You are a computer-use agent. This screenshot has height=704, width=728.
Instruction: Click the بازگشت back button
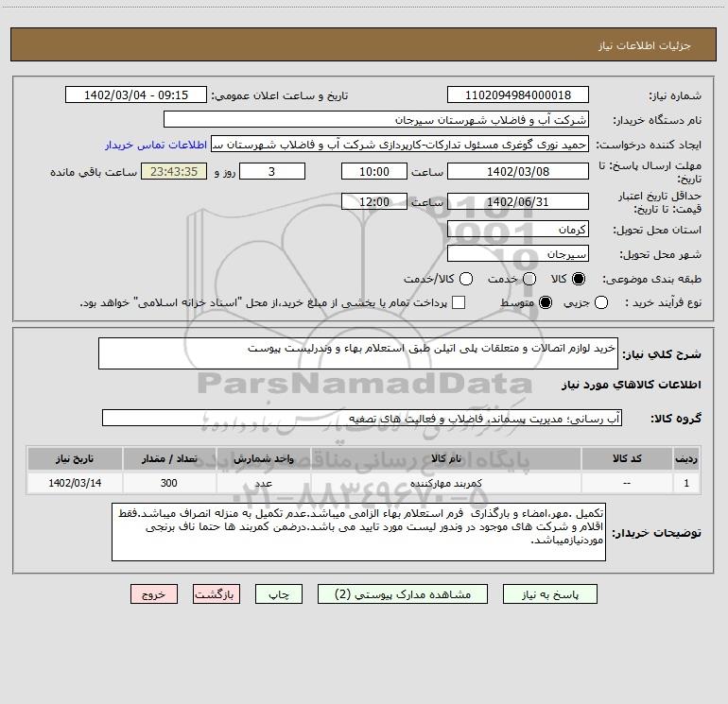[217, 594]
